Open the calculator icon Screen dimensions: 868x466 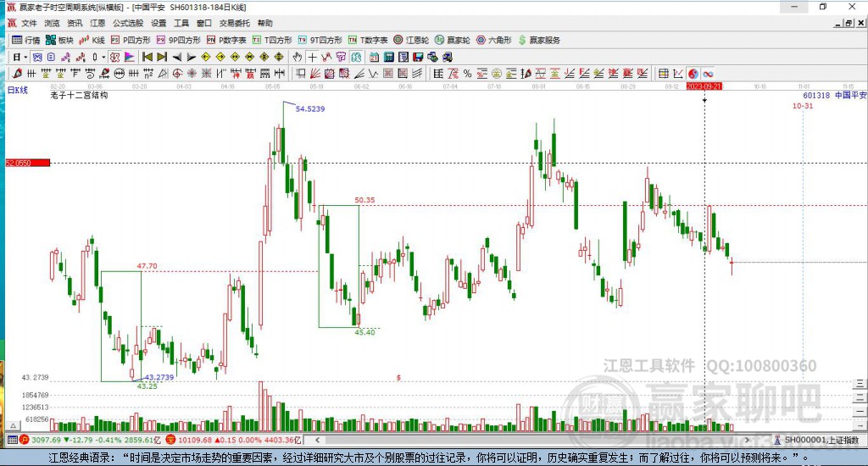click(x=388, y=57)
